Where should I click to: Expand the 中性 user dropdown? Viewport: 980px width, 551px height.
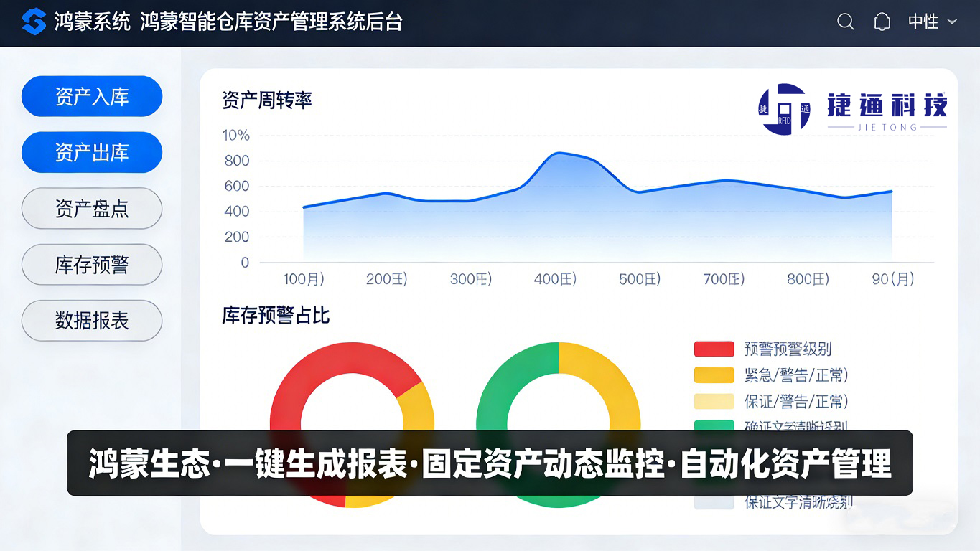point(953,22)
